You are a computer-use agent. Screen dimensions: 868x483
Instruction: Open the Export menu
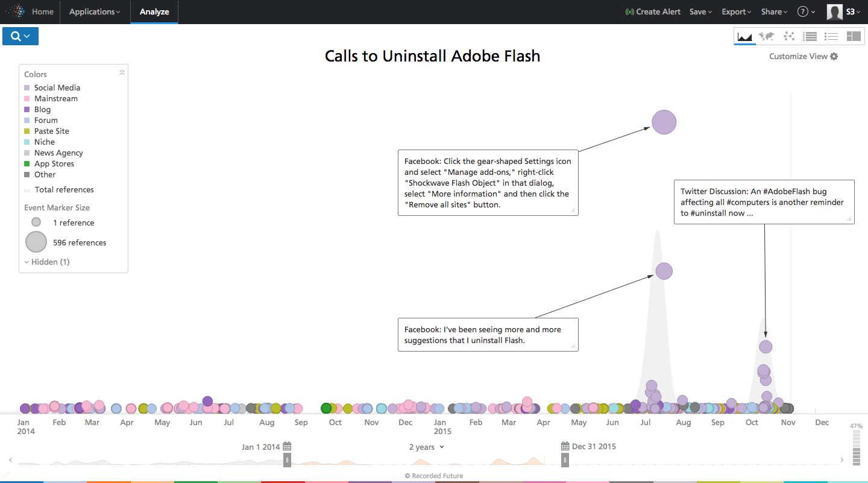tap(736, 12)
